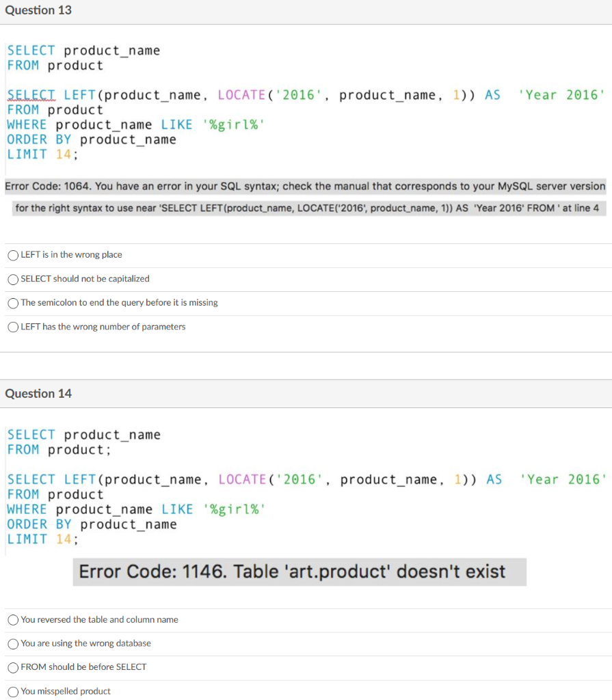Viewport: 612px width, 700px height.
Task: Click the 'for the right syntax to use near' error line
Action: (309, 208)
